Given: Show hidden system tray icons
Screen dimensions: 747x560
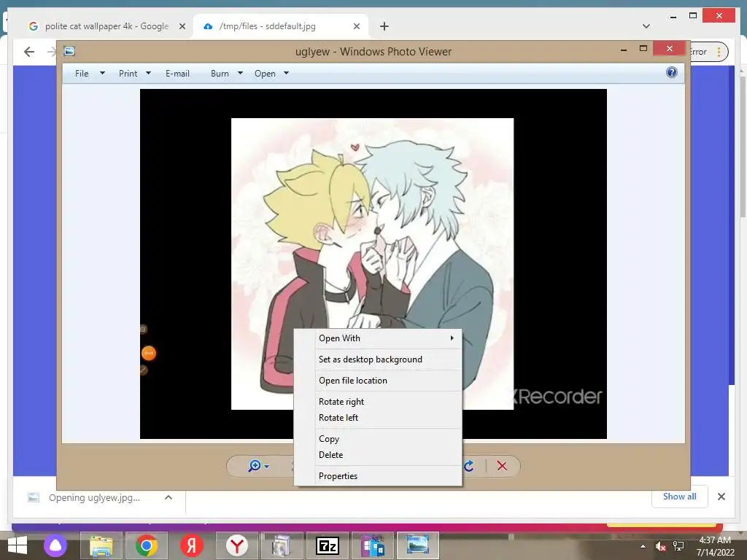Looking at the screenshot, I should point(643,546).
